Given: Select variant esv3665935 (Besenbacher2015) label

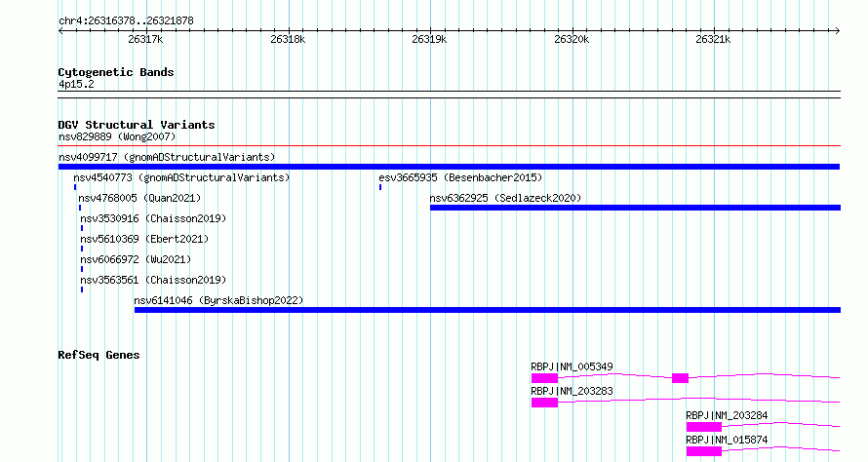Looking at the screenshot, I should pyautogui.click(x=460, y=177).
